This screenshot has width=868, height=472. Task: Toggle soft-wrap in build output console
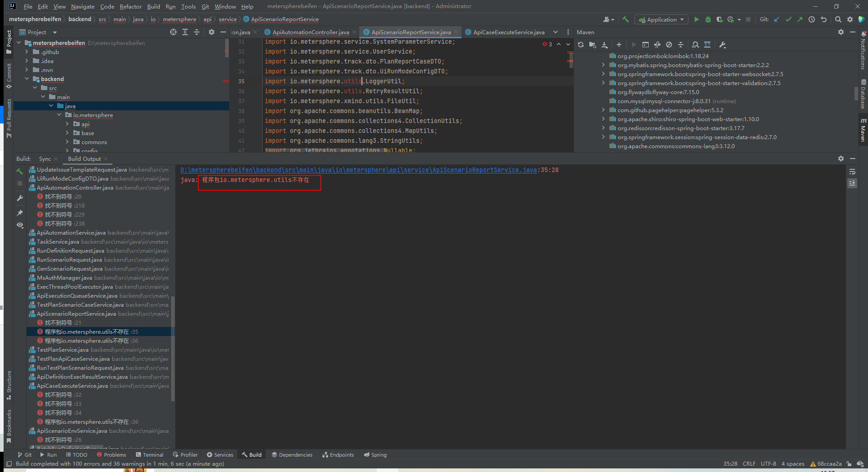(852, 172)
